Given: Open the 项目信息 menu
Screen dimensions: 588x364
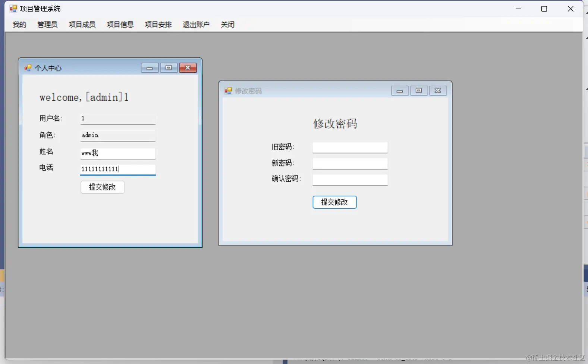Looking at the screenshot, I should point(120,25).
